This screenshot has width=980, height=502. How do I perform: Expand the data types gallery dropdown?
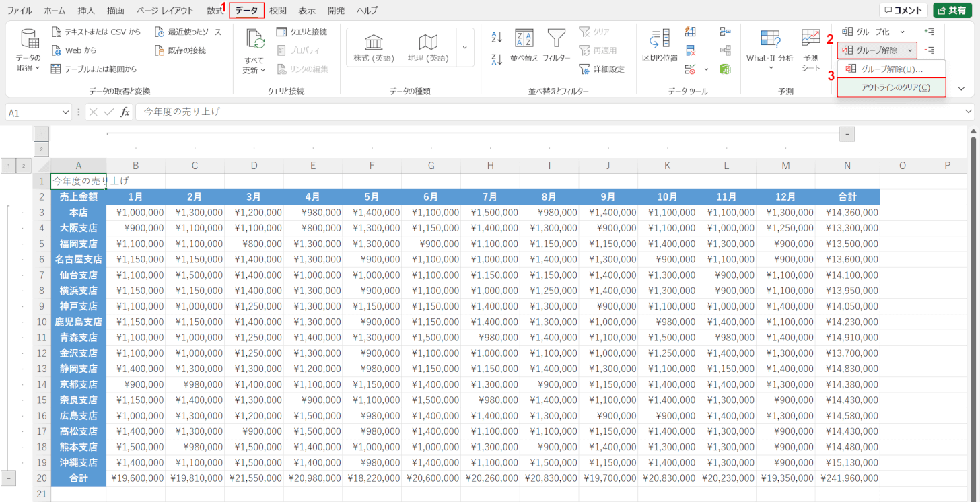[x=464, y=47]
